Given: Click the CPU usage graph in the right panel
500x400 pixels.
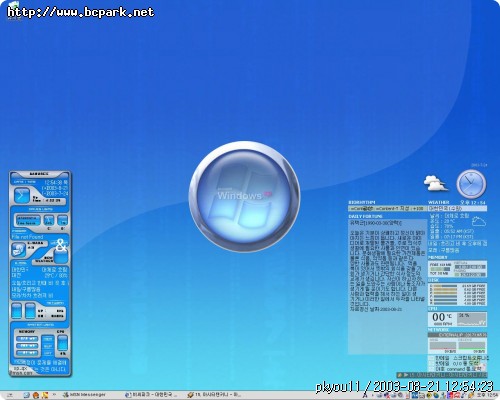Looking at the screenshot, I should pos(471,319).
